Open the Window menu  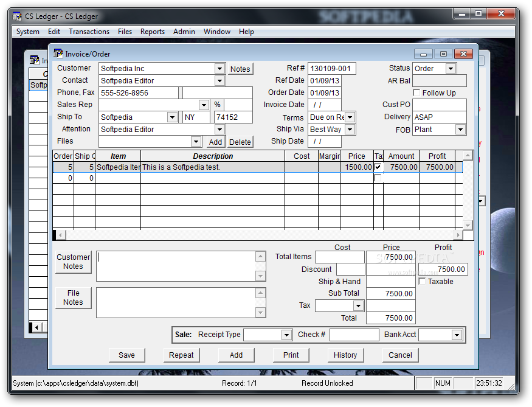[x=217, y=32]
